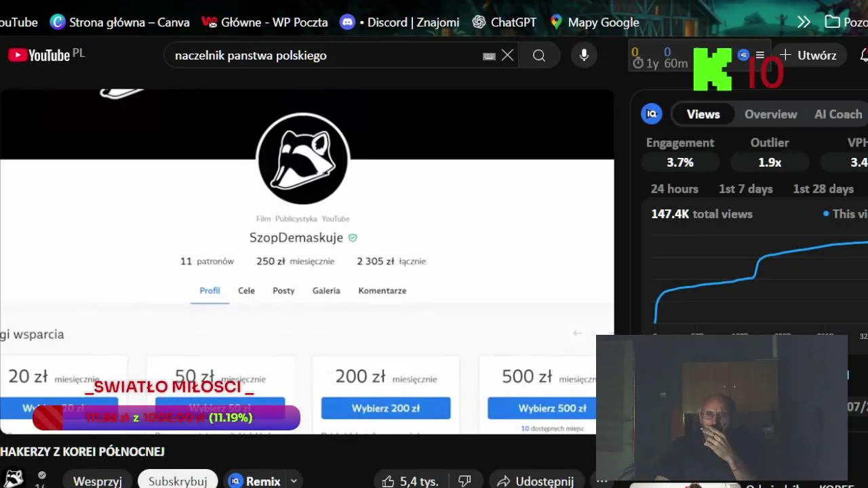
Task: Click the search magnifier button
Action: pos(539,56)
